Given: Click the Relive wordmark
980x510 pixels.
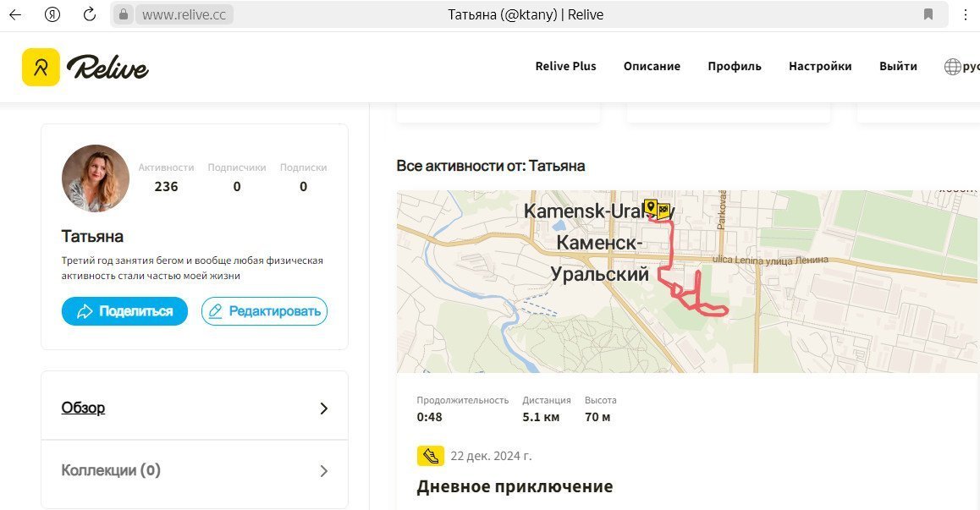Looking at the screenshot, I should tap(107, 67).
